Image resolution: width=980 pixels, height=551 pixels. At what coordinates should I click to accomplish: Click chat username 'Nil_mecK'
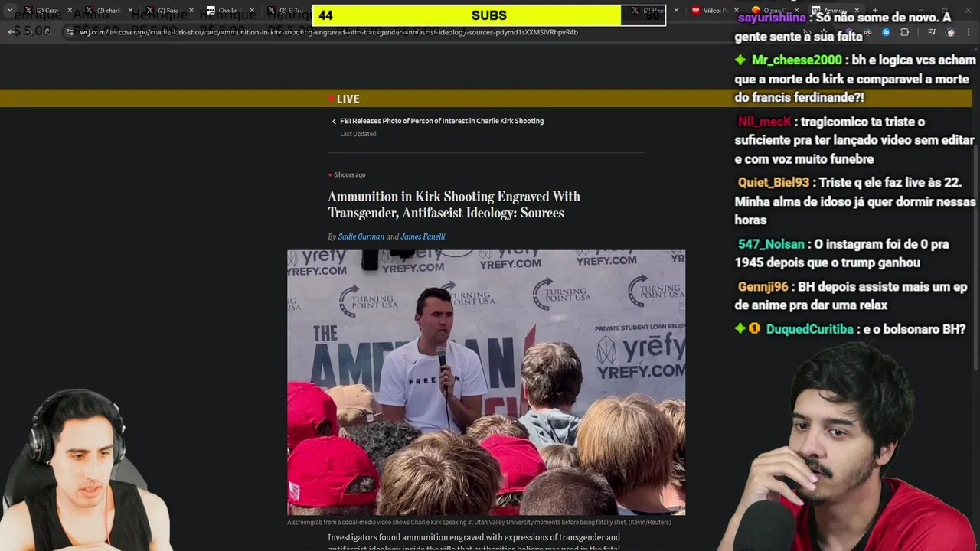point(764,122)
